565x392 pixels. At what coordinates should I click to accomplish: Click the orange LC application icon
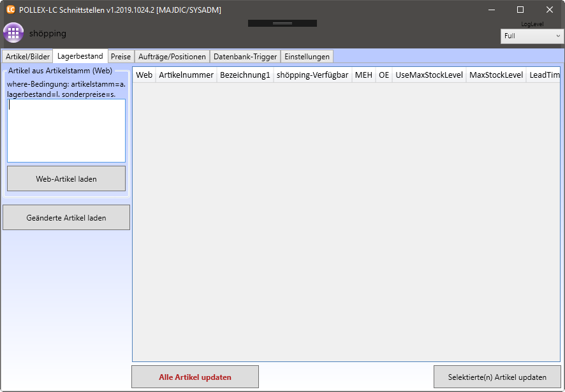coord(10,10)
